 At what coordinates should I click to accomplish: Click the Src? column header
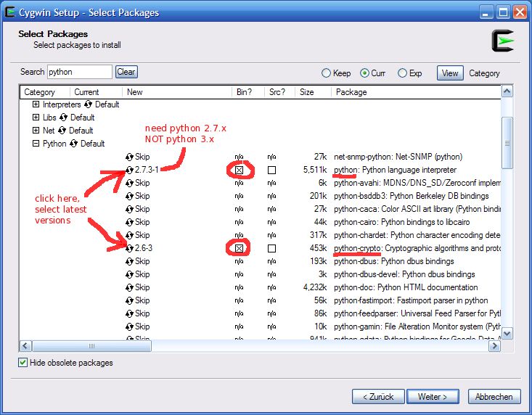[x=279, y=92]
